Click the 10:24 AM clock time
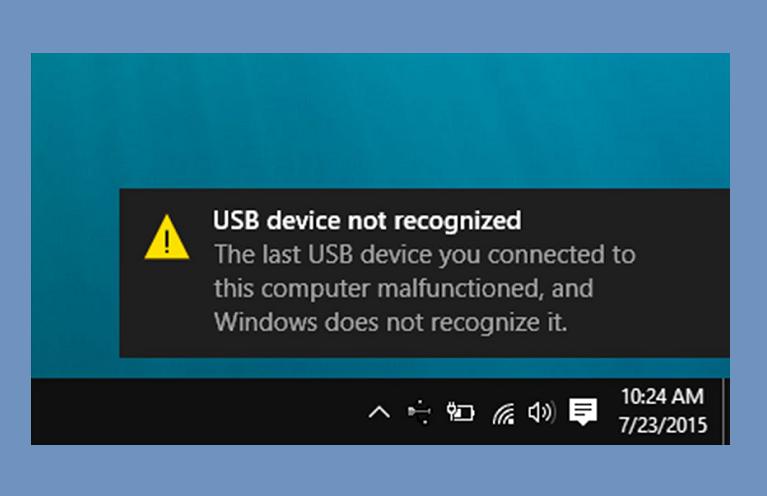This screenshot has height=496, width=767. pos(662,396)
